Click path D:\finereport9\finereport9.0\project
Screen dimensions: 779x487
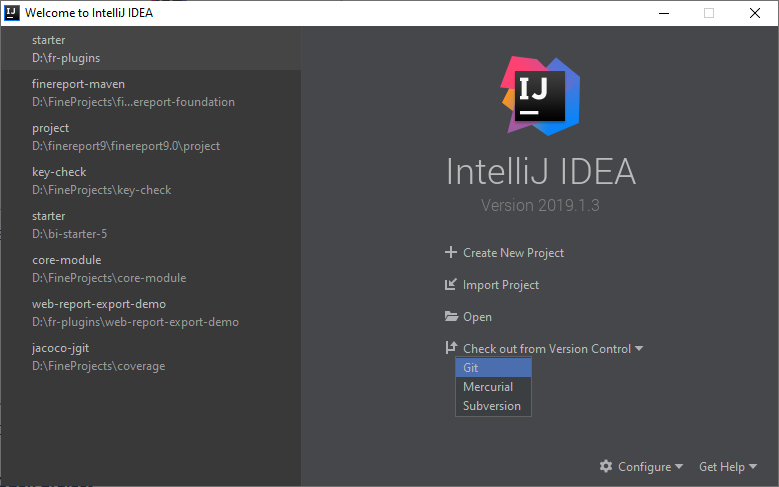point(126,146)
